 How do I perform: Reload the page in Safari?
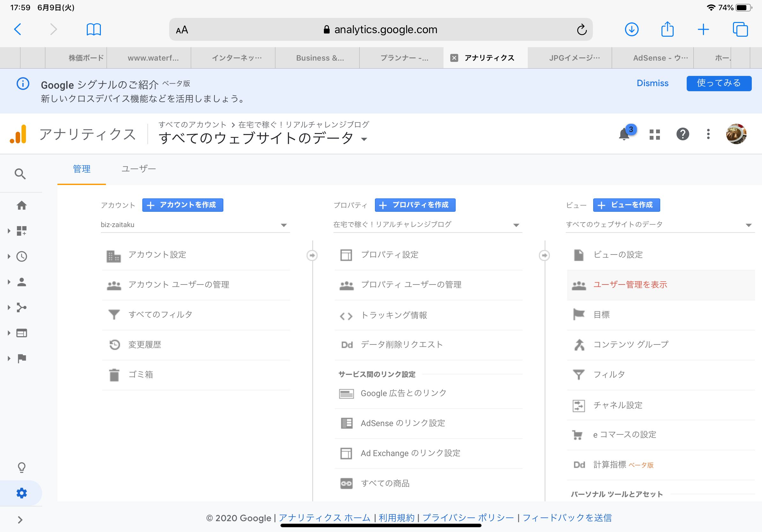point(582,30)
